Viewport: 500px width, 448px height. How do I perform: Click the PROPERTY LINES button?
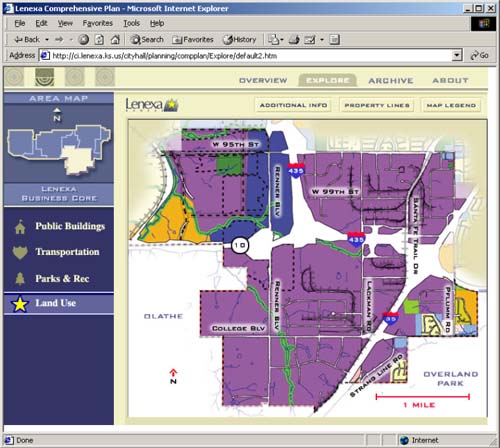pos(377,105)
